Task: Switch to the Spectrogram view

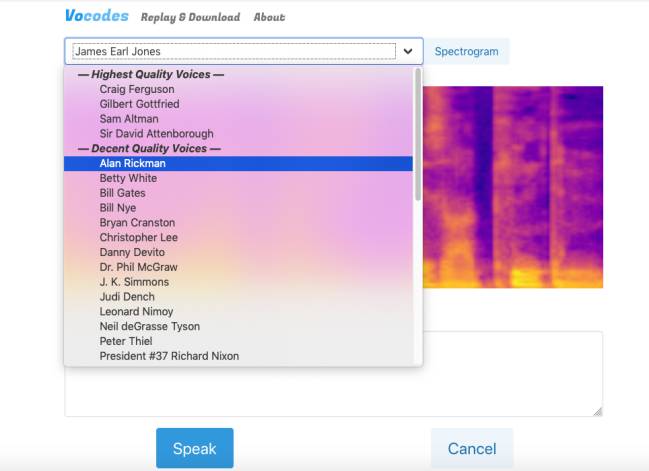Action: 466,51
